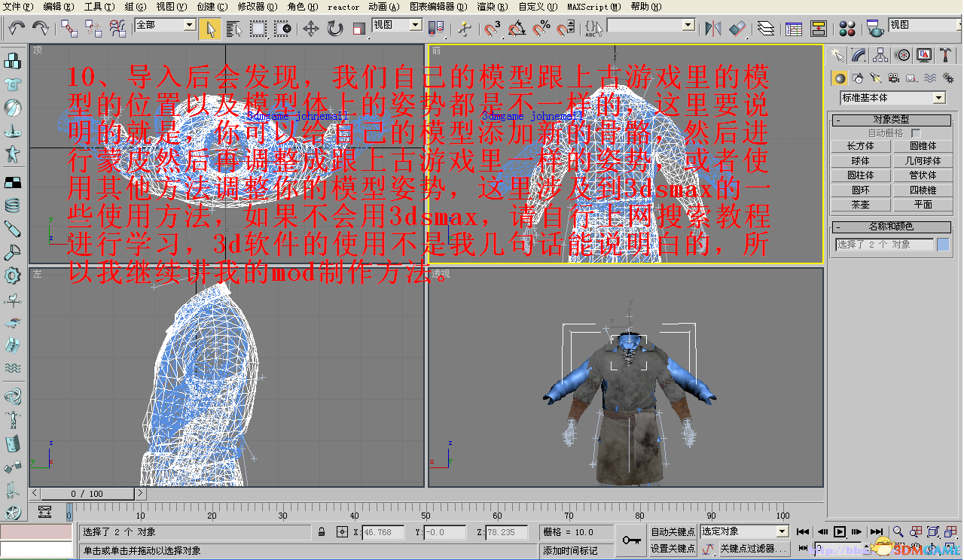Image resolution: width=964 pixels, height=560 pixels.
Task: Click the 0 / 100 time slider
Action: [x=87, y=494]
